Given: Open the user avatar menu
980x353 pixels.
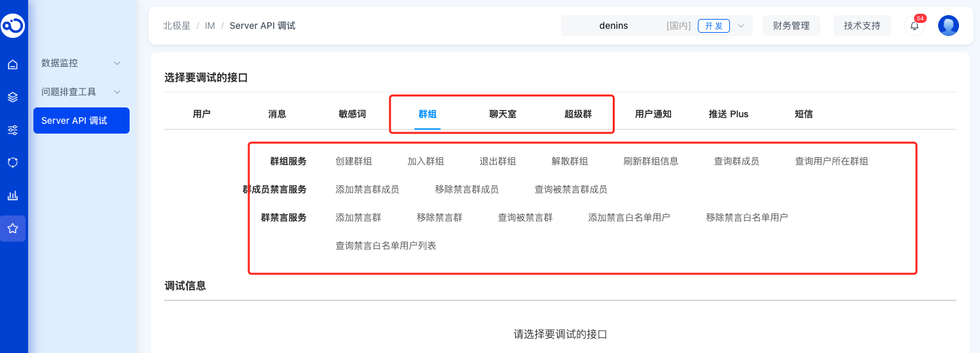Looking at the screenshot, I should click(x=948, y=26).
